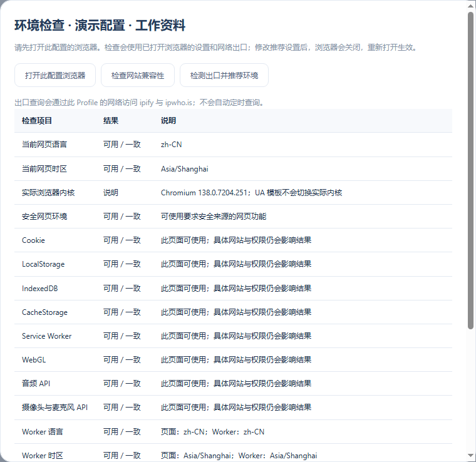476x462 pixels.
Task: Click the 说明 result in 实际浏览器内核 row
Action: 111,193
